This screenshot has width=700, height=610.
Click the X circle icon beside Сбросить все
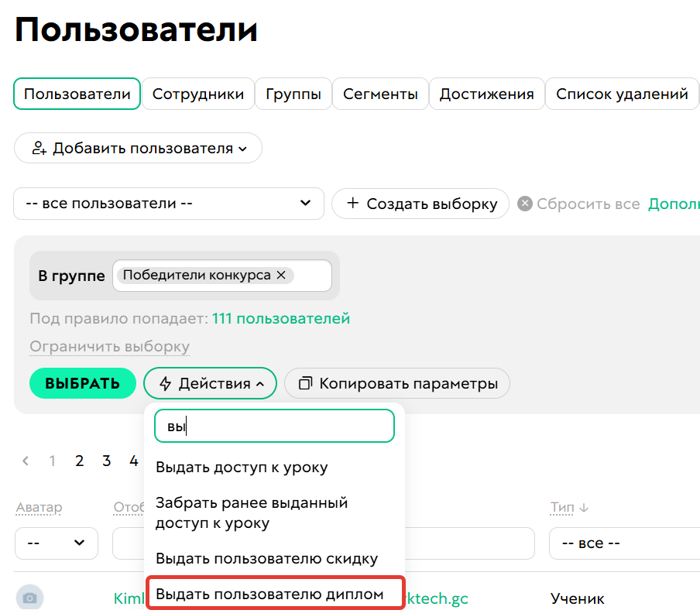click(525, 204)
